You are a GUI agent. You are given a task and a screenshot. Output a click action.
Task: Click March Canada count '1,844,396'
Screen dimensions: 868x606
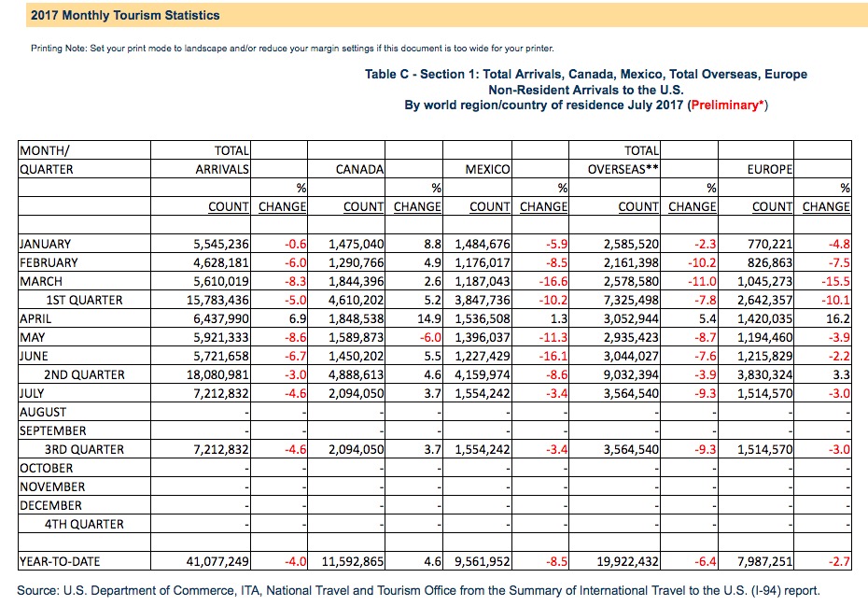[x=356, y=281]
